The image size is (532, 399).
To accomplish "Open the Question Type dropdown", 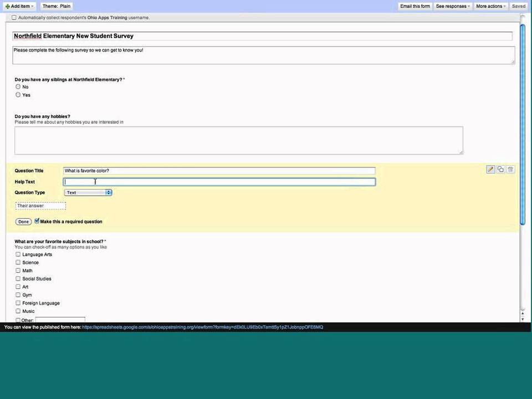I will [x=88, y=192].
